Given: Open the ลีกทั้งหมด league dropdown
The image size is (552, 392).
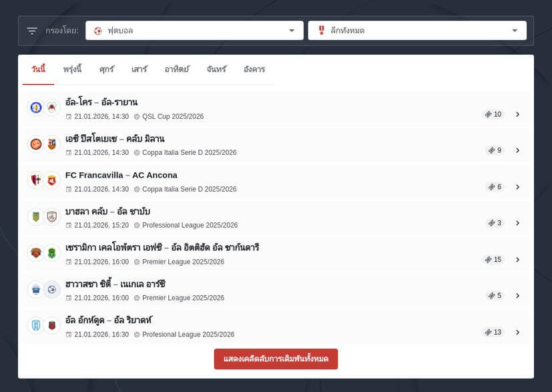Looking at the screenshot, I should [x=417, y=31].
